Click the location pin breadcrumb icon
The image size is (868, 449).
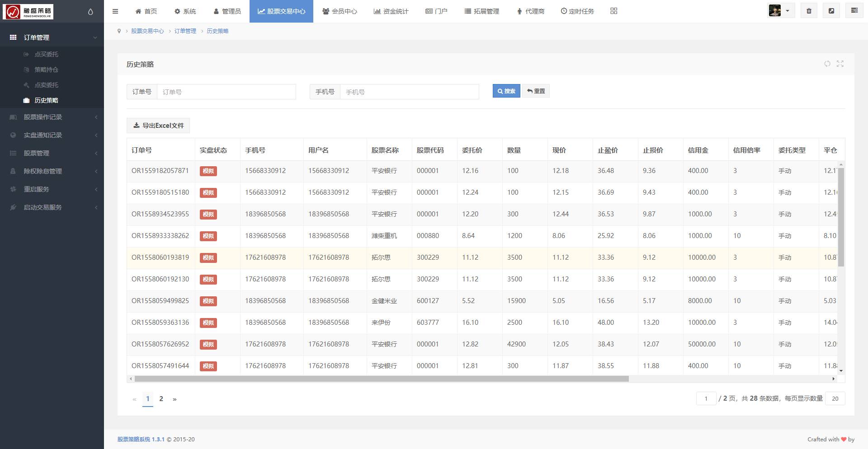119,31
